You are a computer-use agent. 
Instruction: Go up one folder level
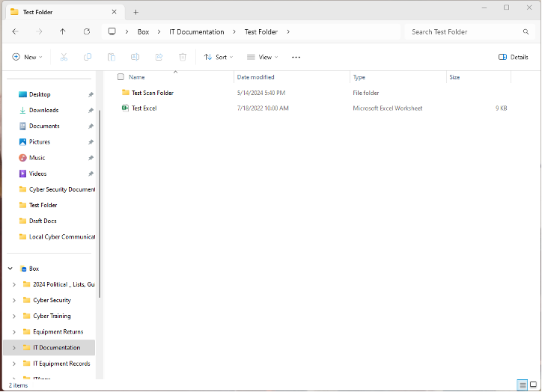(63, 31)
